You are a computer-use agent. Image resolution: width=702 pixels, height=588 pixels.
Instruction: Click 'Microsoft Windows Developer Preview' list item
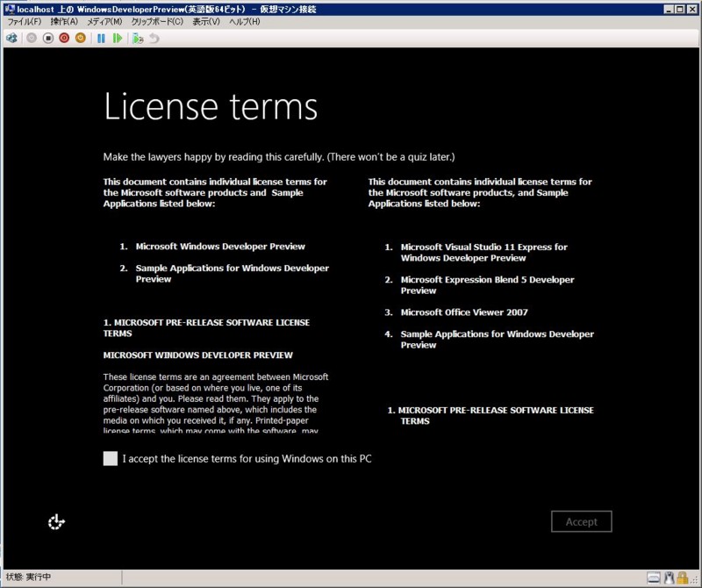pos(220,247)
